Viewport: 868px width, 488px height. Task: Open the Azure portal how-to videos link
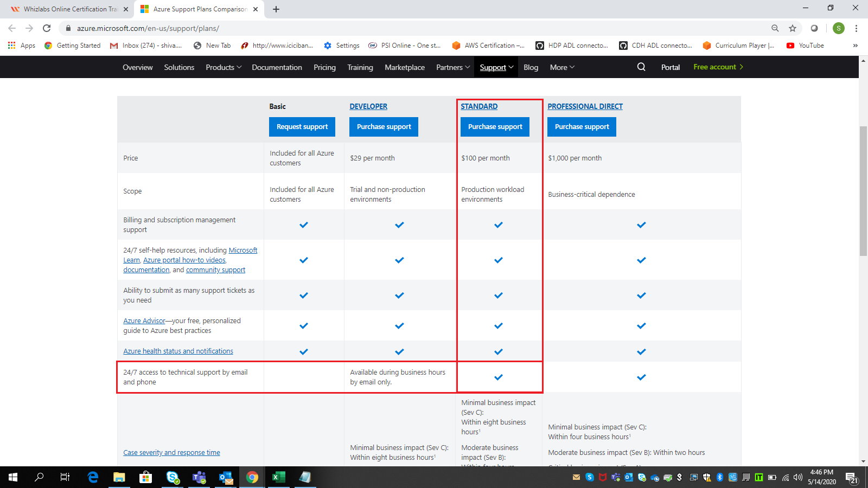click(184, 260)
